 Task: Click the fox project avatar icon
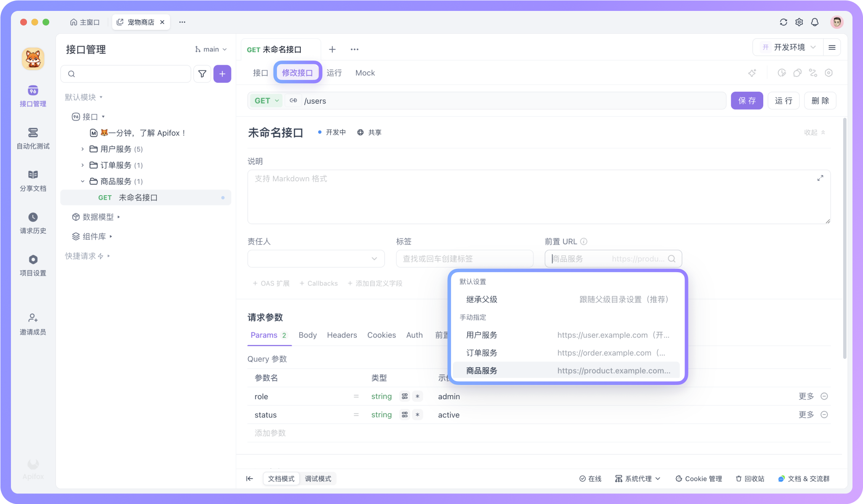33,59
